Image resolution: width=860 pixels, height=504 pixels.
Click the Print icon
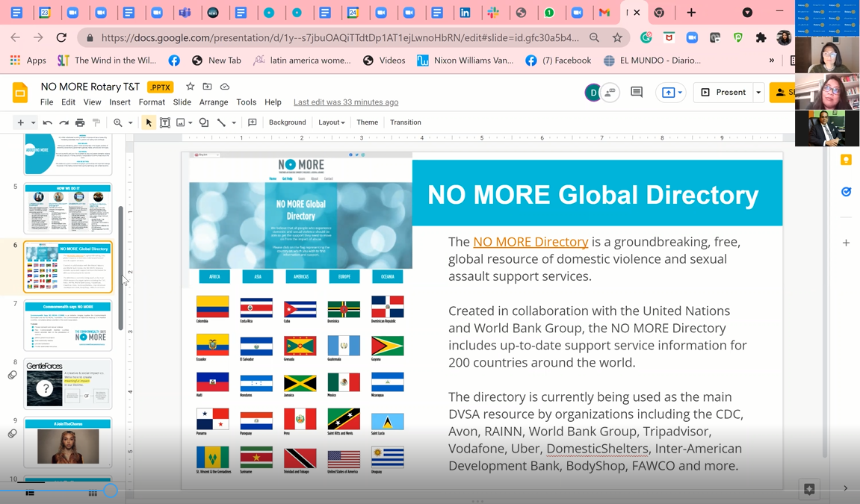[x=80, y=122]
